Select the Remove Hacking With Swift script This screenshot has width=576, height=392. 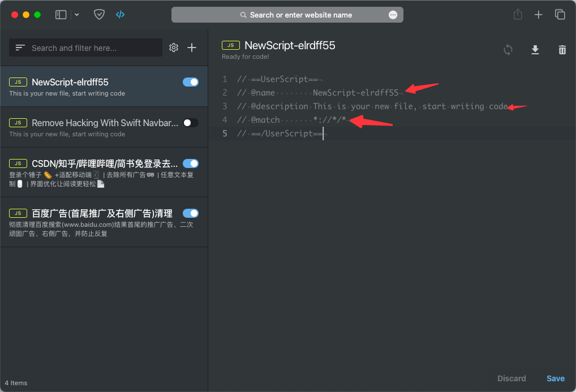pyautogui.click(x=104, y=127)
